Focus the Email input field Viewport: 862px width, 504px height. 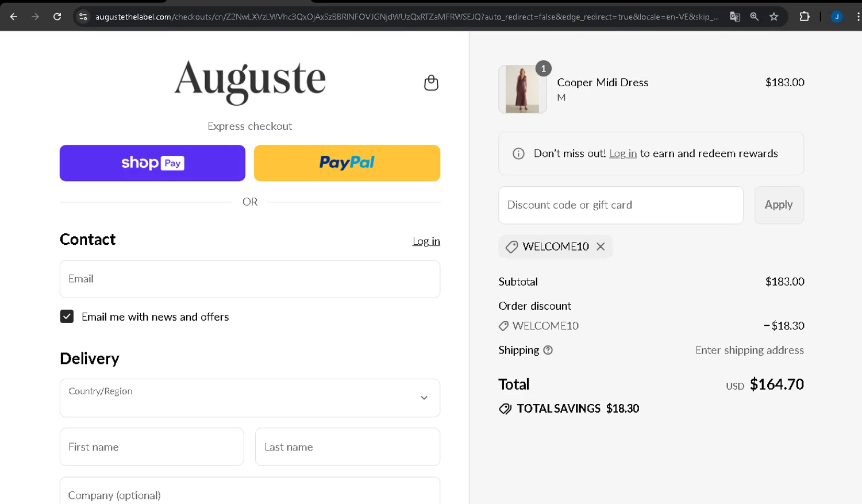coord(250,279)
